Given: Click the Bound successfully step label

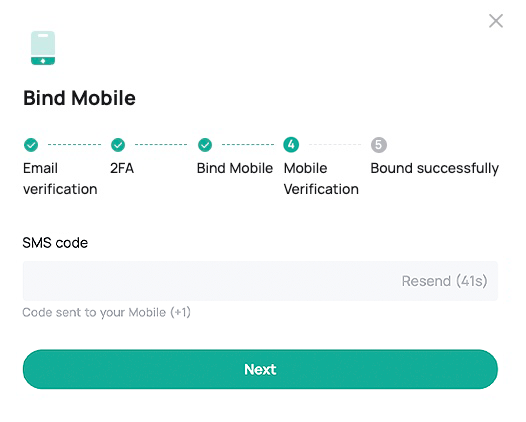Looking at the screenshot, I should [x=435, y=169].
